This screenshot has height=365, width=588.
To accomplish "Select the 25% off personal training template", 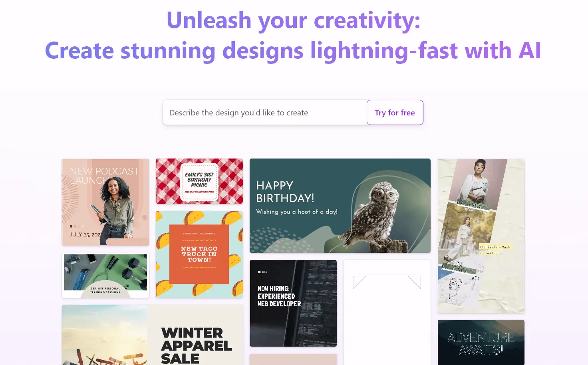I will (105, 276).
